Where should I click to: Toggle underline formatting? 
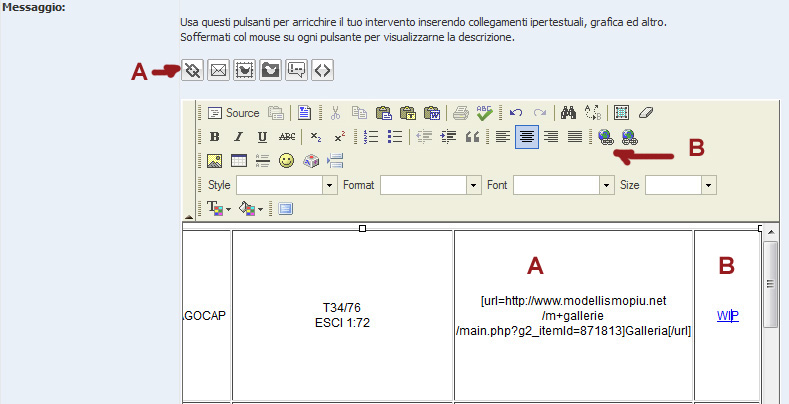[x=262, y=137]
